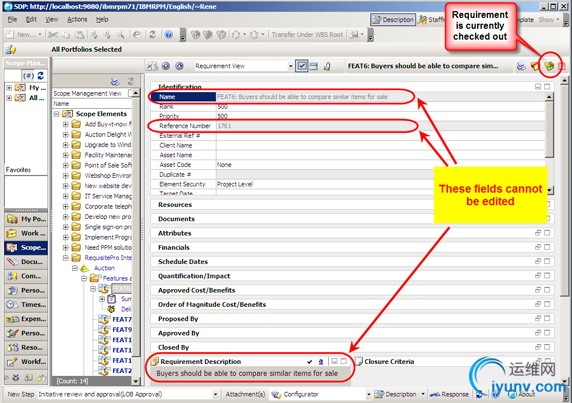Collapse the RequisitePro Inte folder
This screenshot has height=403, width=572.
tap(66, 258)
